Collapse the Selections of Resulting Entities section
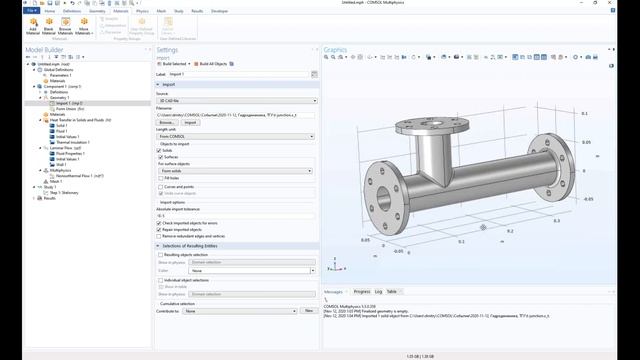Image resolution: width=640 pixels, height=360 pixels. [158, 246]
